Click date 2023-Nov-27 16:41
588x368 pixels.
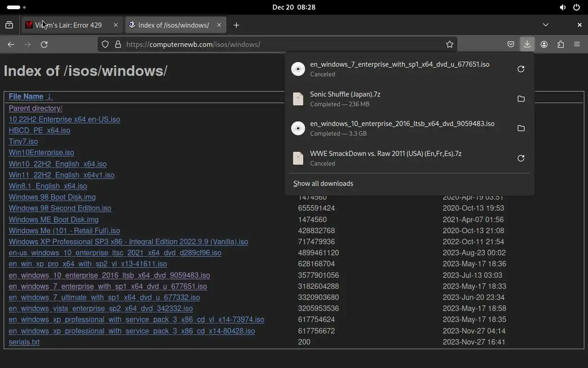pyautogui.click(x=474, y=342)
